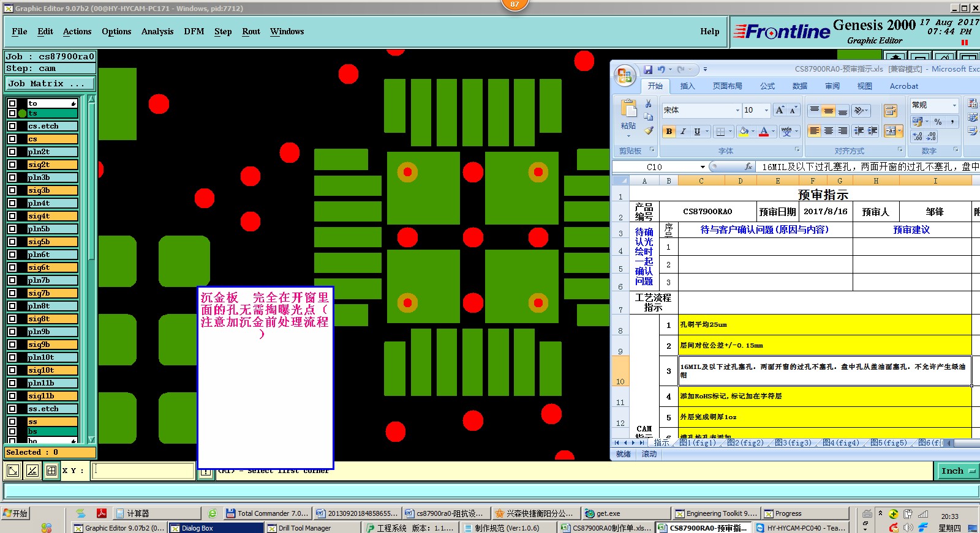Click the first Genesis coordinate-mode icon beside X Y
980x533 pixels.
click(x=13, y=470)
